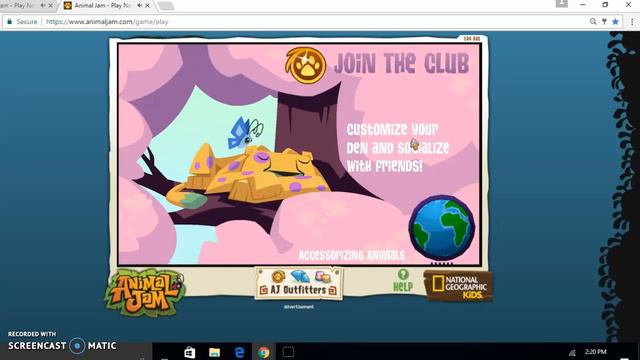Click the Join the Club paw badge
The image size is (640, 360).
point(305,65)
